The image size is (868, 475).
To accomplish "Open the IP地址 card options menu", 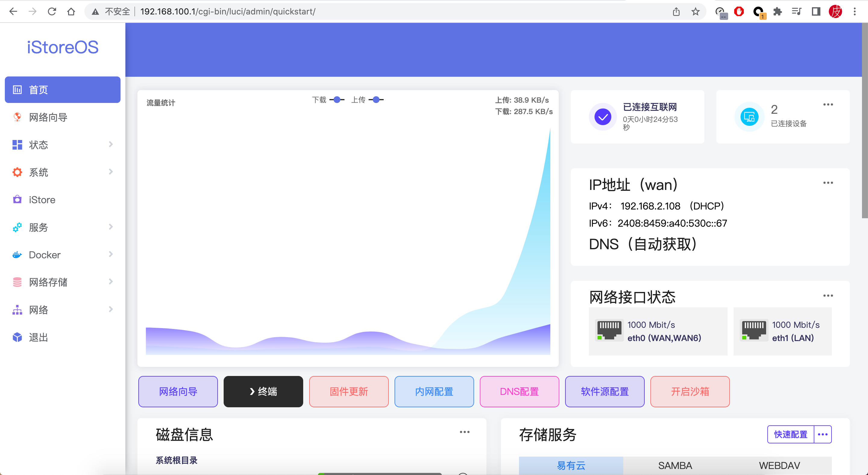I will pos(829,183).
